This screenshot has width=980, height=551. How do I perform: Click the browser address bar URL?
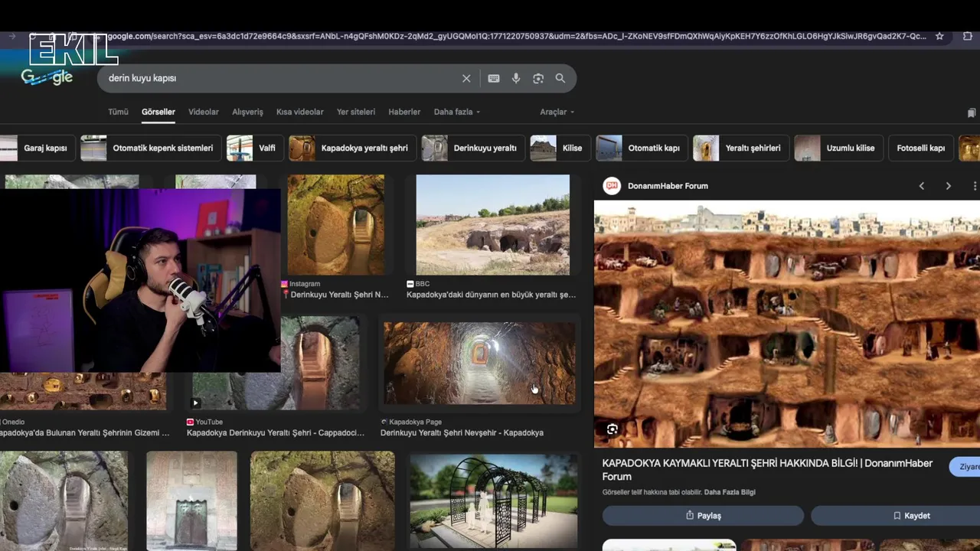pyautogui.click(x=517, y=36)
